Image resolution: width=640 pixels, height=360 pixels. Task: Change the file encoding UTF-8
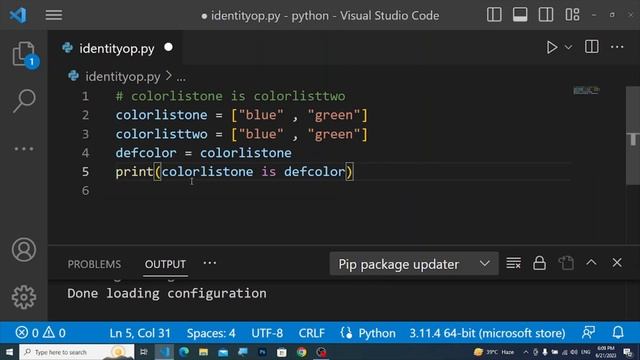(x=267, y=333)
